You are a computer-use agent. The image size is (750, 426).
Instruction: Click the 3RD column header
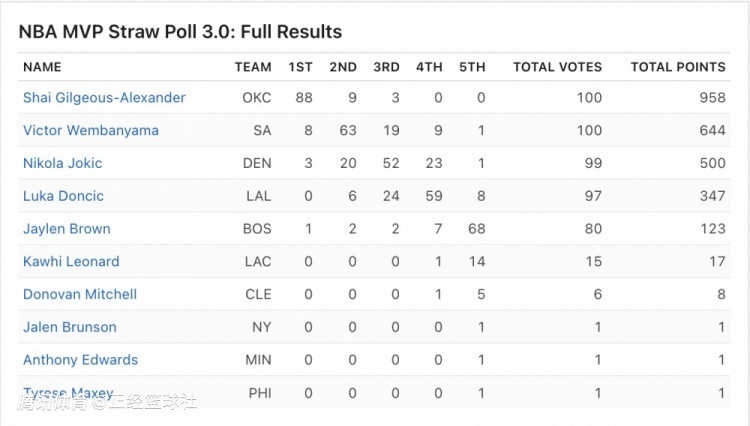click(x=386, y=67)
